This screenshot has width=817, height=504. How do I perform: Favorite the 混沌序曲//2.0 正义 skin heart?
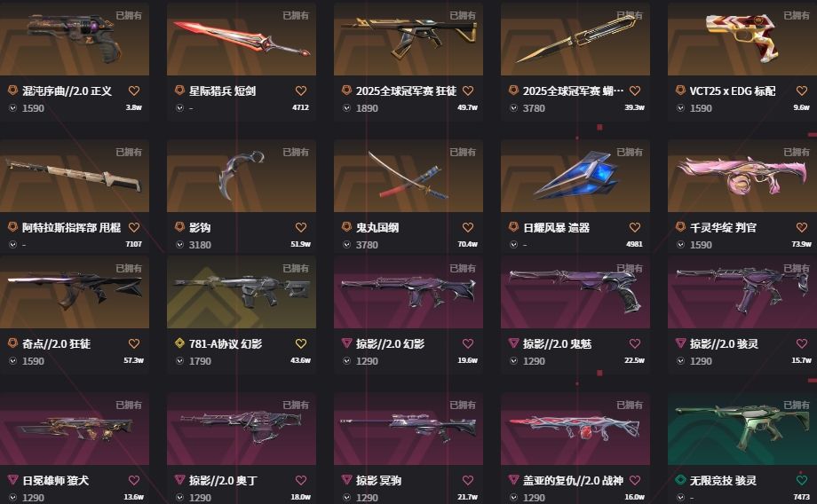[134, 91]
